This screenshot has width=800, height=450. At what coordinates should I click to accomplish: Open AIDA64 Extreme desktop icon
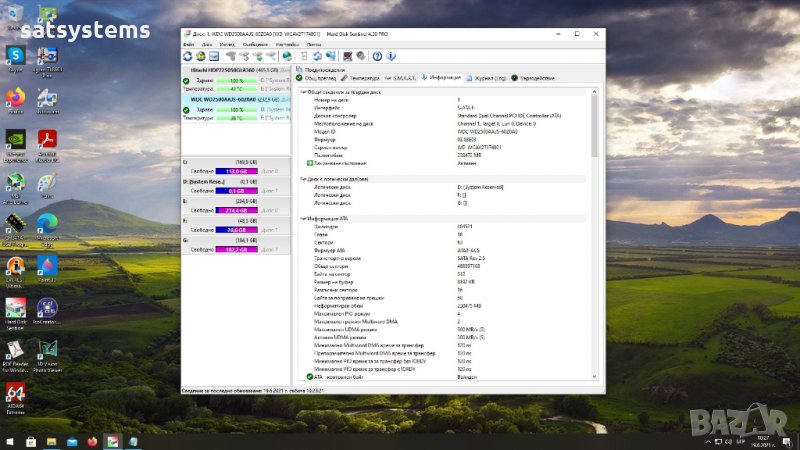15,392
